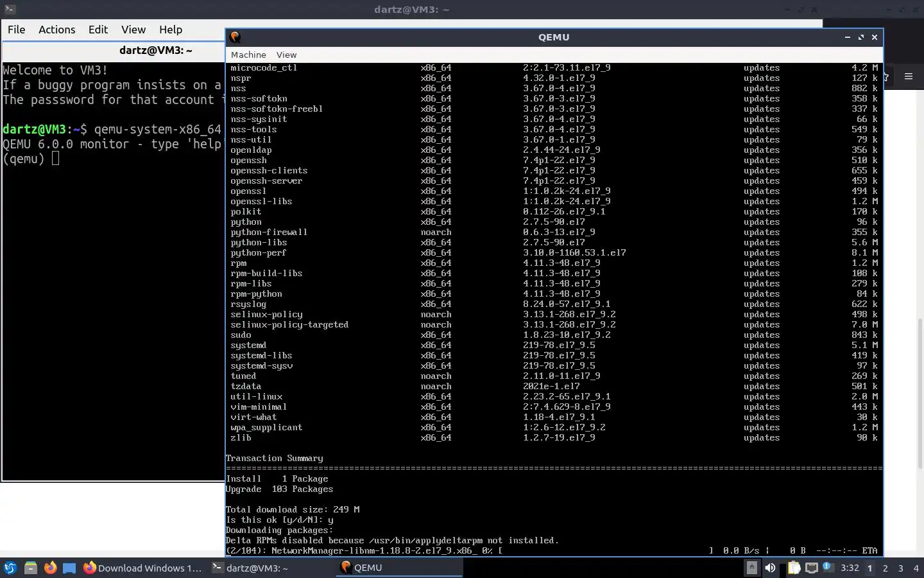Viewport: 924px width, 578px height.
Task: Click the QEMU window title bar icon
Action: pyautogui.click(x=235, y=37)
